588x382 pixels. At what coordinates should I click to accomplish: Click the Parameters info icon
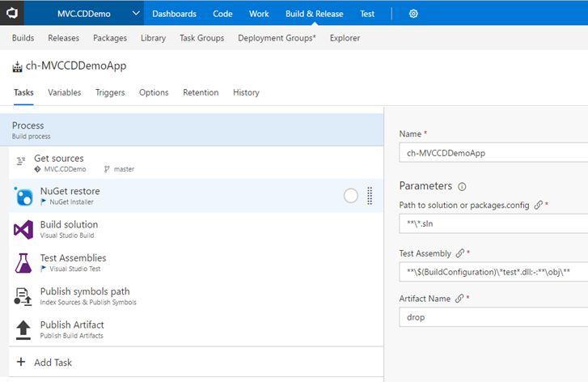coord(462,186)
